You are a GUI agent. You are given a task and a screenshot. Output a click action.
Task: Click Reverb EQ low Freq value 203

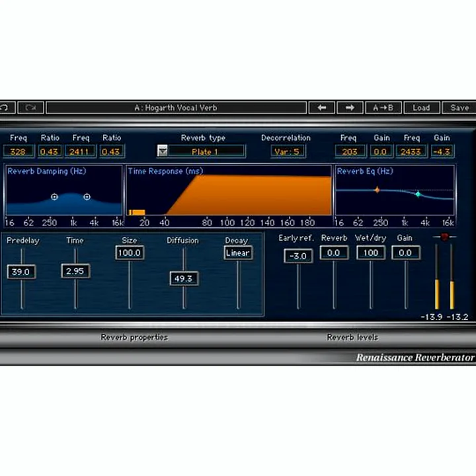(x=350, y=151)
